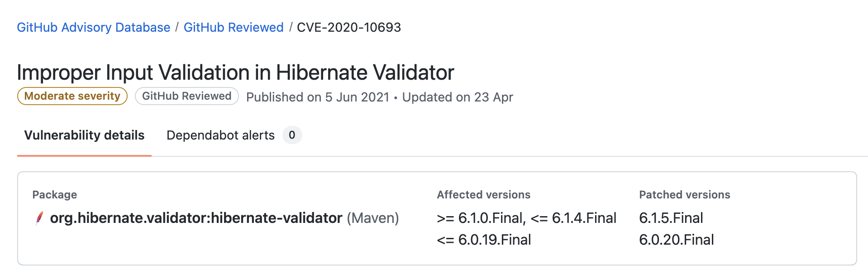Image resolution: width=868 pixels, height=280 pixels.
Task: Click the Moderate severity label
Action: pyautogui.click(x=72, y=96)
